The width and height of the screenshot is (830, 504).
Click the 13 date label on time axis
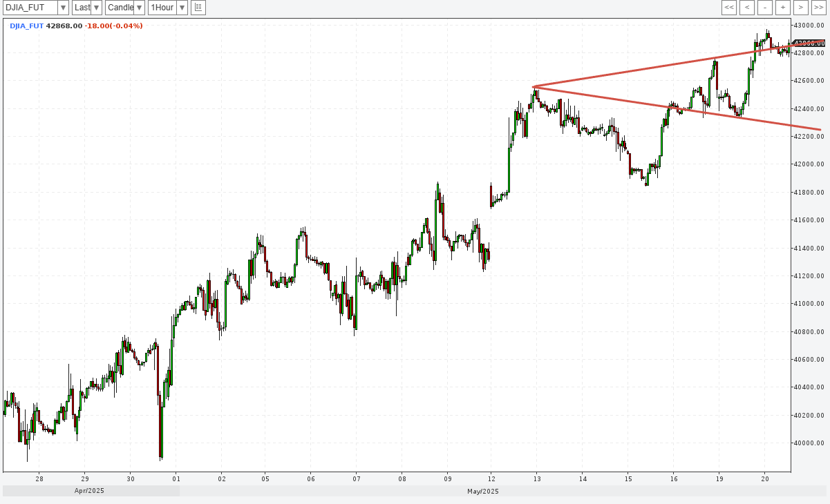(x=537, y=478)
